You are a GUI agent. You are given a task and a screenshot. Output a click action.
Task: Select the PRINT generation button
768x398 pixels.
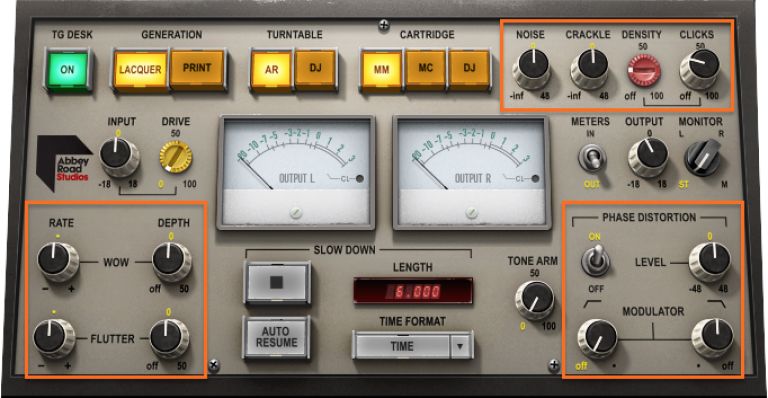pyautogui.click(x=197, y=69)
